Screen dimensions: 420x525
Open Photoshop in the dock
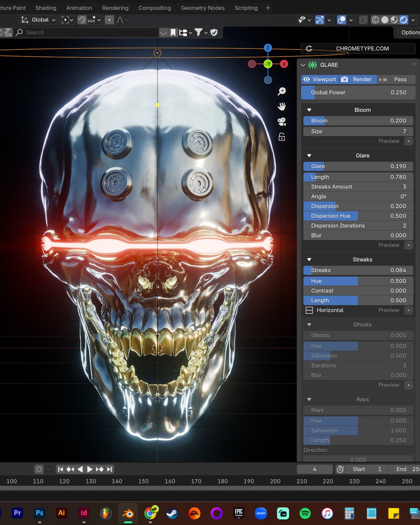[x=39, y=513]
